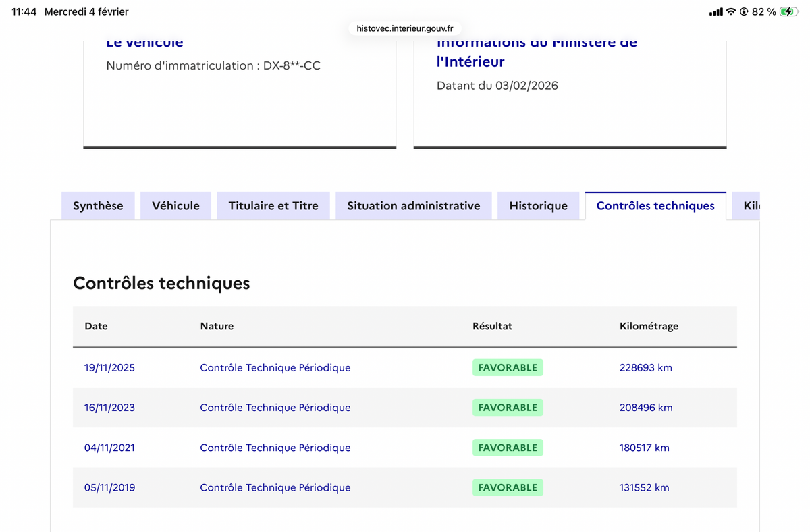Viewport: 810px width, 532px height.
Task: Click the 19/11/2025 inspection date
Action: pyautogui.click(x=109, y=368)
